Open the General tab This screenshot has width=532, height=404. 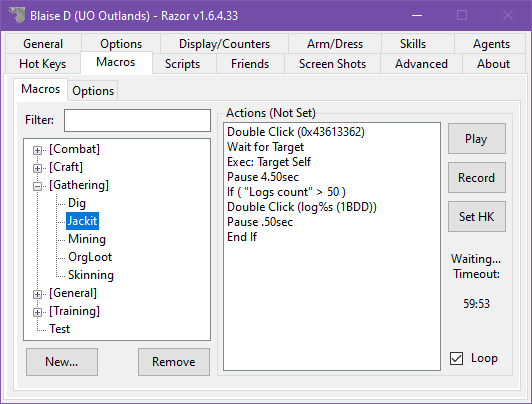[43, 44]
